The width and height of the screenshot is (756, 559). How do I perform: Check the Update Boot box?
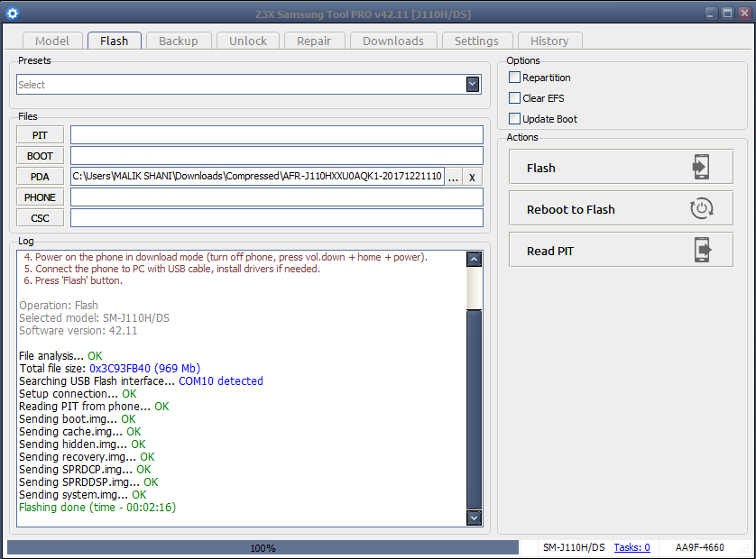(x=515, y=119)
